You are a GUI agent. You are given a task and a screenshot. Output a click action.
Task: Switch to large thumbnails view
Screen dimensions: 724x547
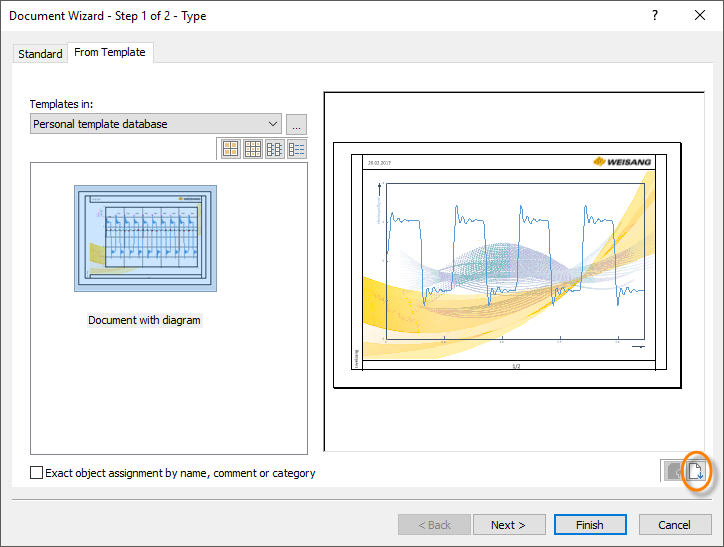[231, 149]
